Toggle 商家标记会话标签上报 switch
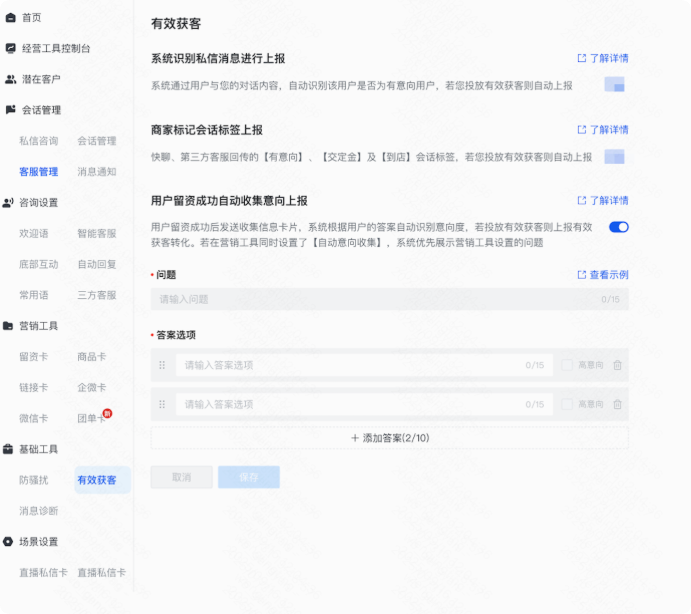Screen dimensions: 691x614 614,156
